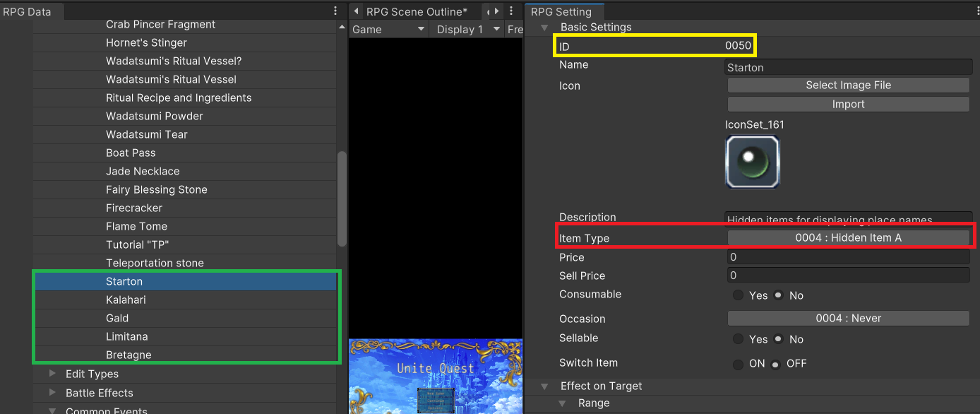980x414 pixels.
Task: Collapse the Effect on Target section
Action: point(544,386)
